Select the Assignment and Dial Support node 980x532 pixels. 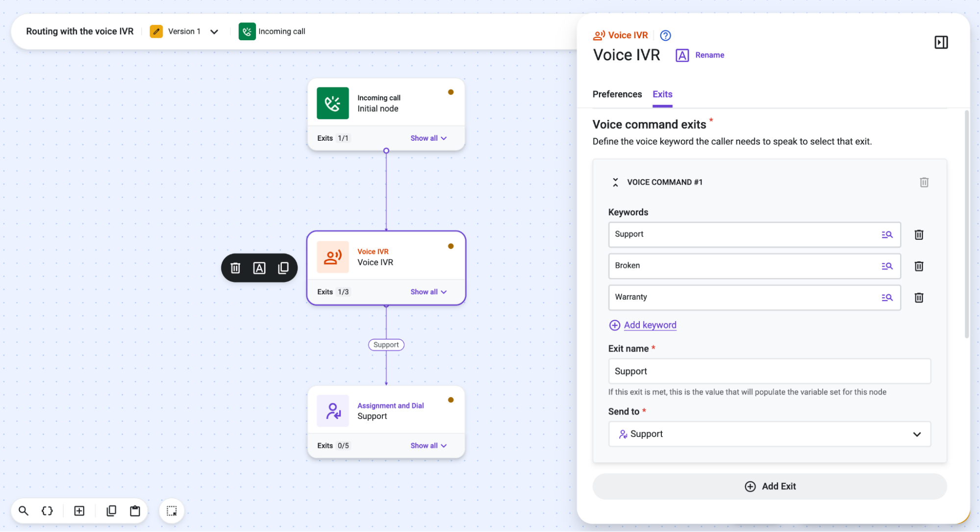pyautogui.click(x=386, y=422)
